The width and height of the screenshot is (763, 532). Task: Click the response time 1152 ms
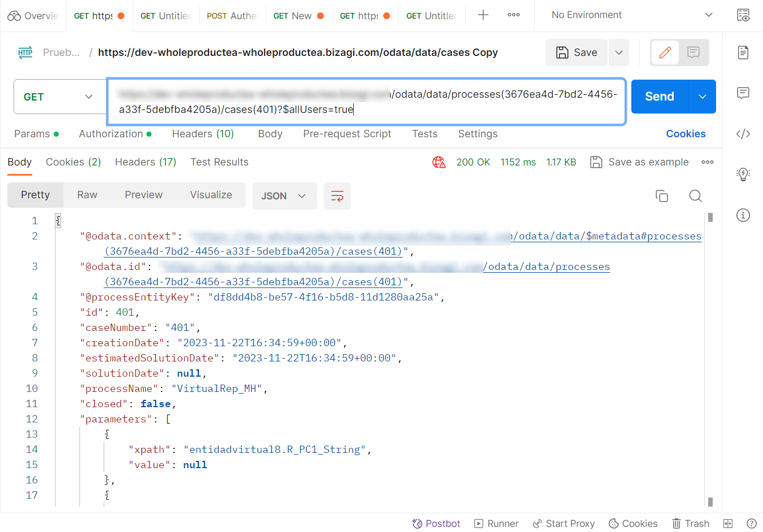(x=518, y=162)
